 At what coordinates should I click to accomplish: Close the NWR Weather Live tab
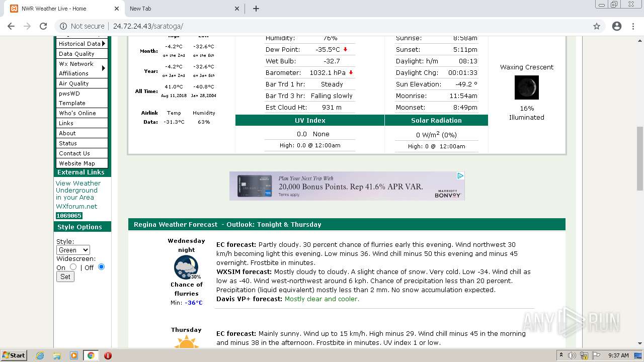(x=116, y=9)
